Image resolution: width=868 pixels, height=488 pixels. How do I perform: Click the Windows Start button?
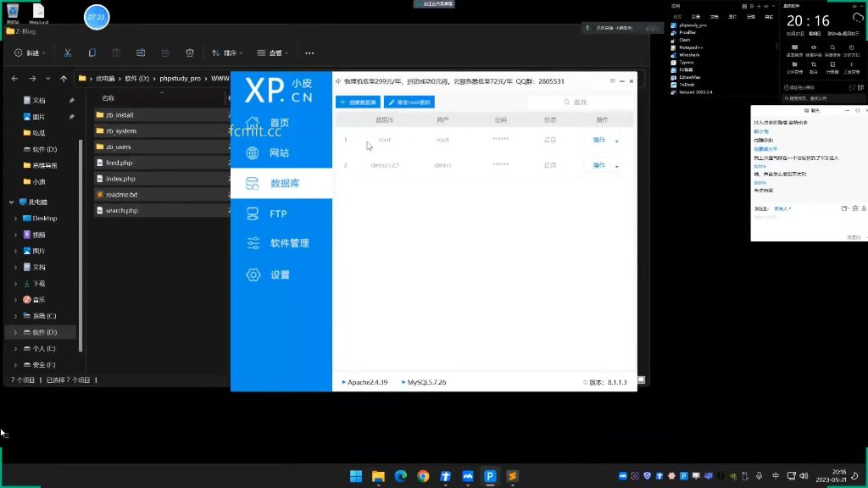coord(356,476)
